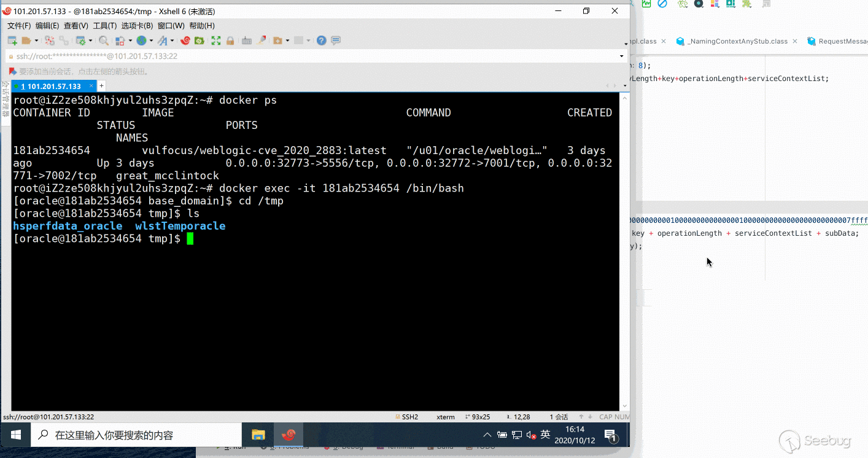Screen dimensions: 868x458
Task: Click the Open Session folder icon
Action: [x=26, y=41]
